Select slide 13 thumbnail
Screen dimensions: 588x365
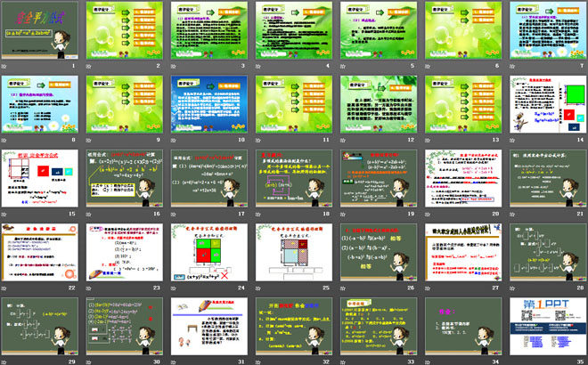point(463,104)
